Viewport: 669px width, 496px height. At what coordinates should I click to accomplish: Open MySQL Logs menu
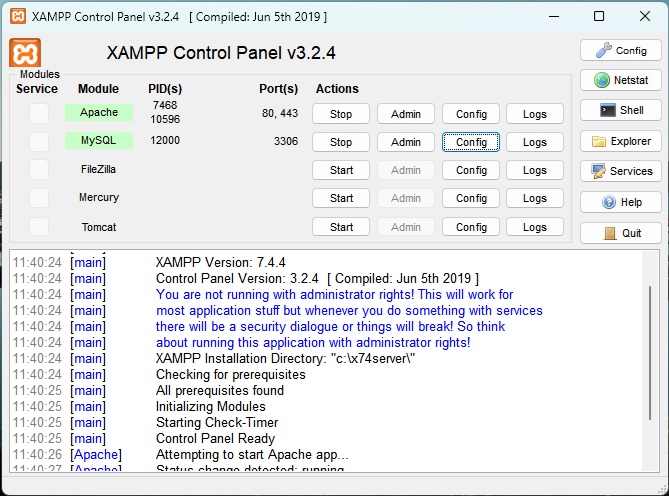(x=535, y=142)
